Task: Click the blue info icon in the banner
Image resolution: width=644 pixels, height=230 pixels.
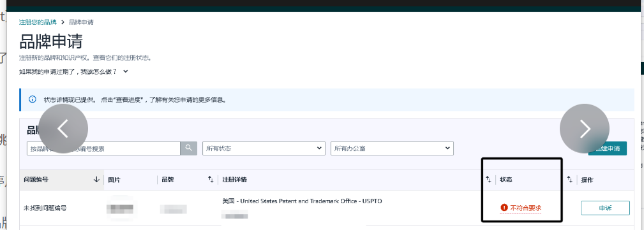Action: pyautogui.click(x=32, y=99)
